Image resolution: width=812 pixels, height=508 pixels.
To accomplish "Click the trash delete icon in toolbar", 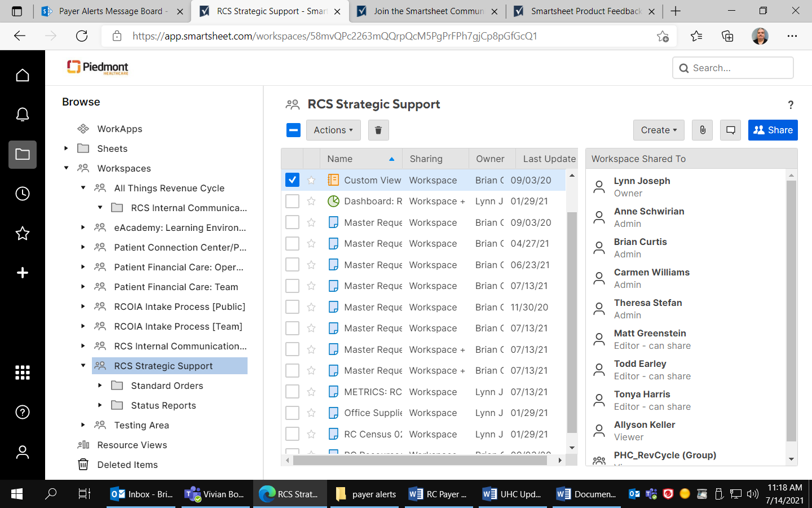I will pos(378,130).
